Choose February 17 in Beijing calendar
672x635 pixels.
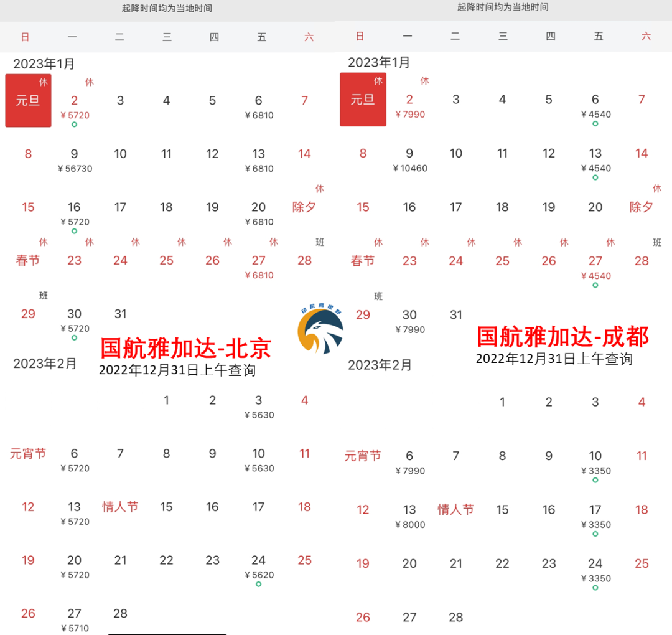click(x=258, y=507)
